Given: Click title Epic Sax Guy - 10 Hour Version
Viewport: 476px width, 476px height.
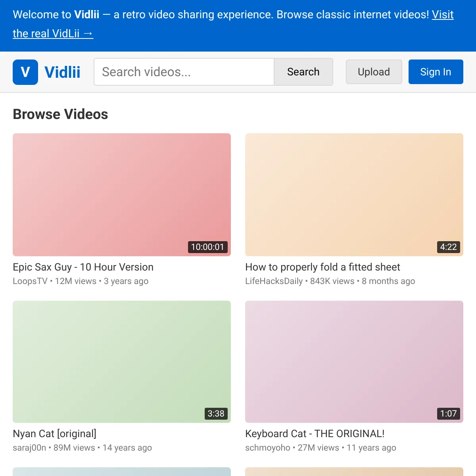Looking at the screenshot, I should coord(83,267).
